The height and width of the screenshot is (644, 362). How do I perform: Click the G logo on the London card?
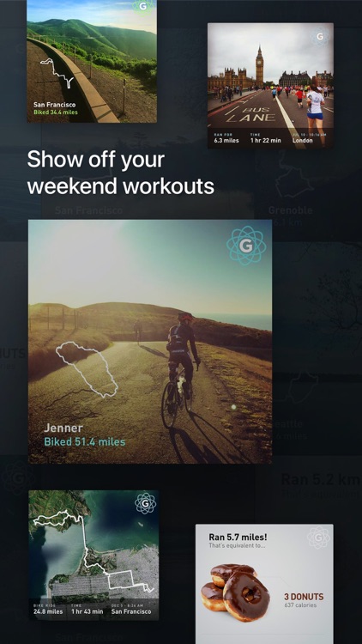click(x=320, y=37)
